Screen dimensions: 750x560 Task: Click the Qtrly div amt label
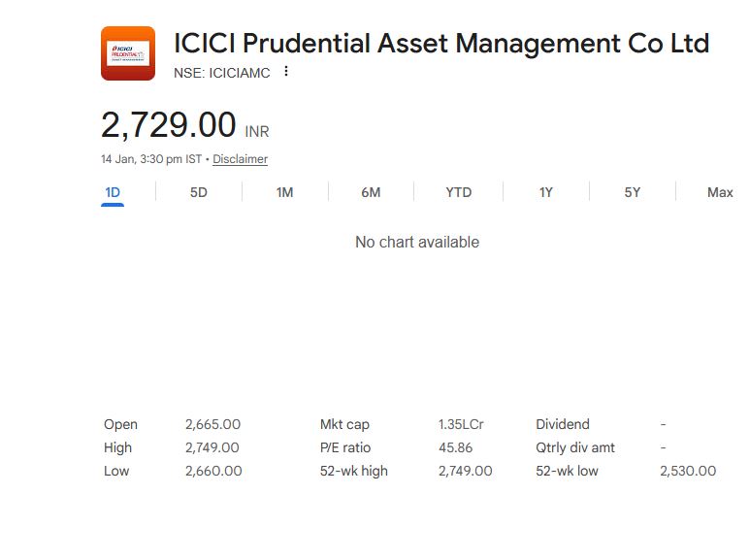tap(575, 447)
